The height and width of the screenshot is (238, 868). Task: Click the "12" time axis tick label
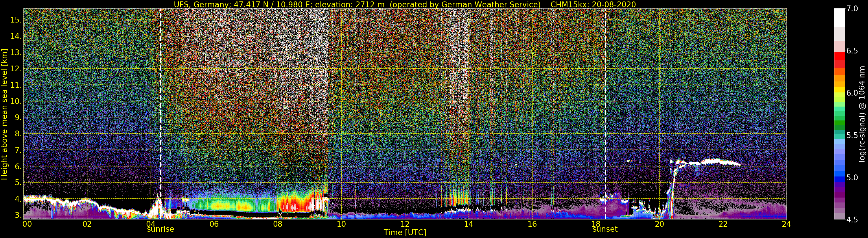tap(405, 224)
